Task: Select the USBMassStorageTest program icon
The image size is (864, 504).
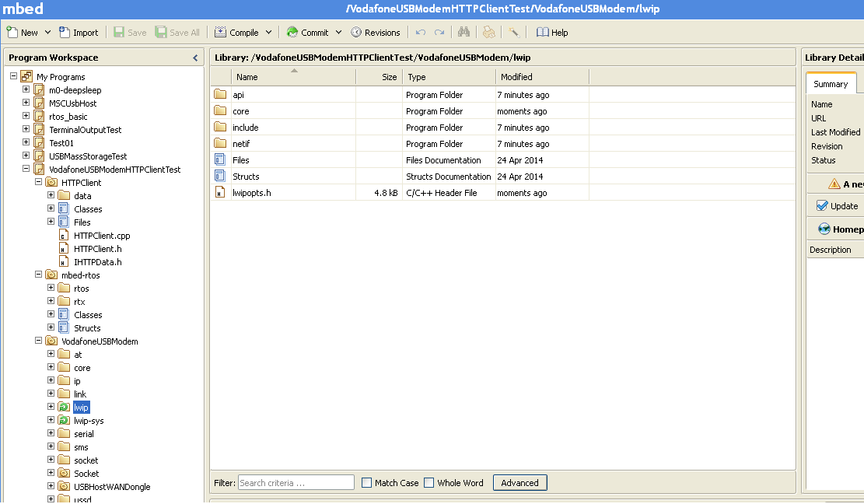Action: point(39,156)
